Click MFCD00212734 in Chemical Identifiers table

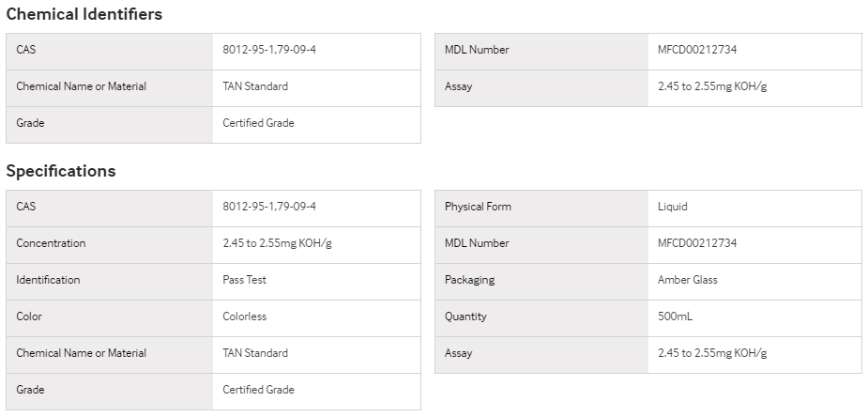click(697, 50)
